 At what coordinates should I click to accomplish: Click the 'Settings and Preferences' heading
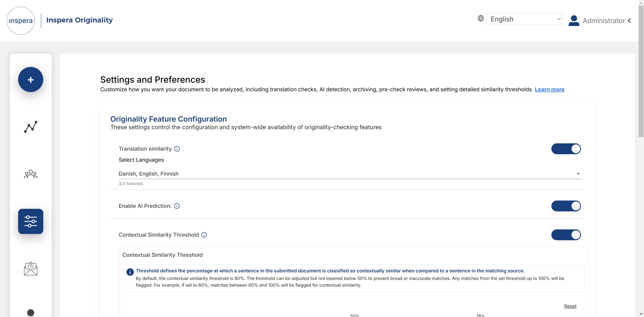pyautogui.click(x=152, y=80)
